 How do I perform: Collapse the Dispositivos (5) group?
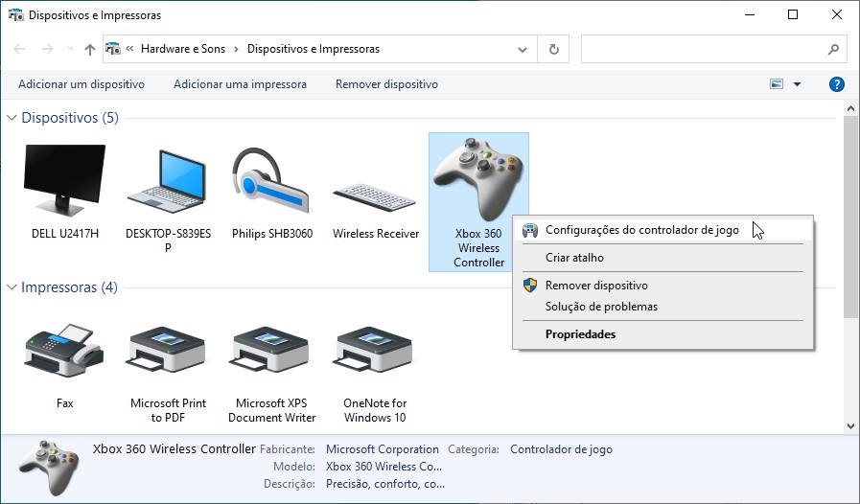pos(12,118)
